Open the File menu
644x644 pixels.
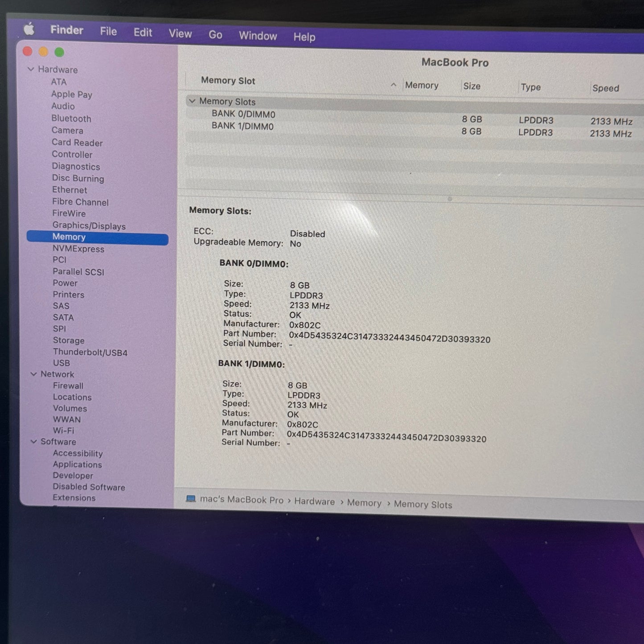coord(108,31)
